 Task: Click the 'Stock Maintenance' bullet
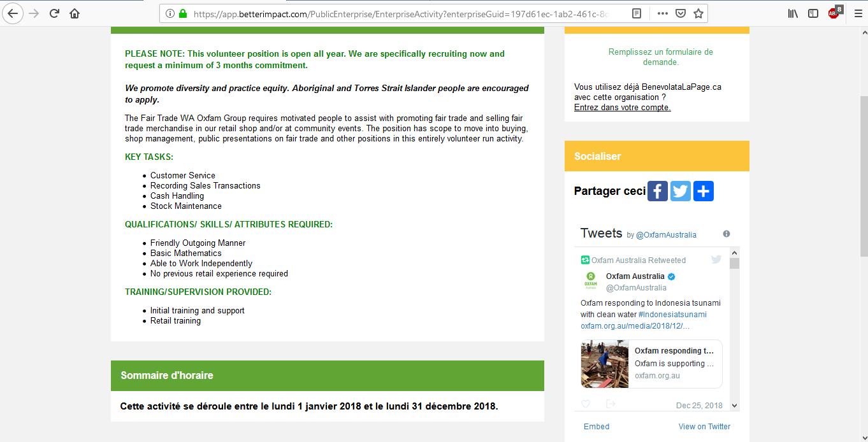[x=186, y=206]
